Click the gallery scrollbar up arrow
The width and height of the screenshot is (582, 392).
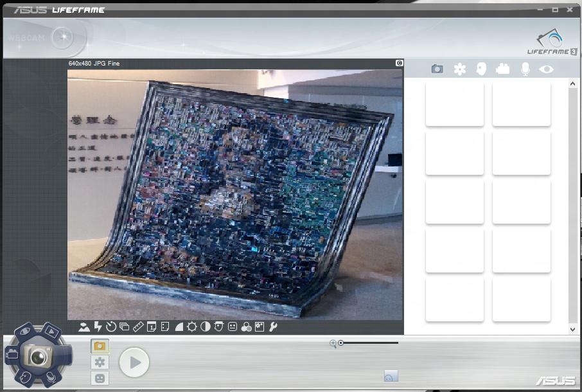click(x=572, y=84)
